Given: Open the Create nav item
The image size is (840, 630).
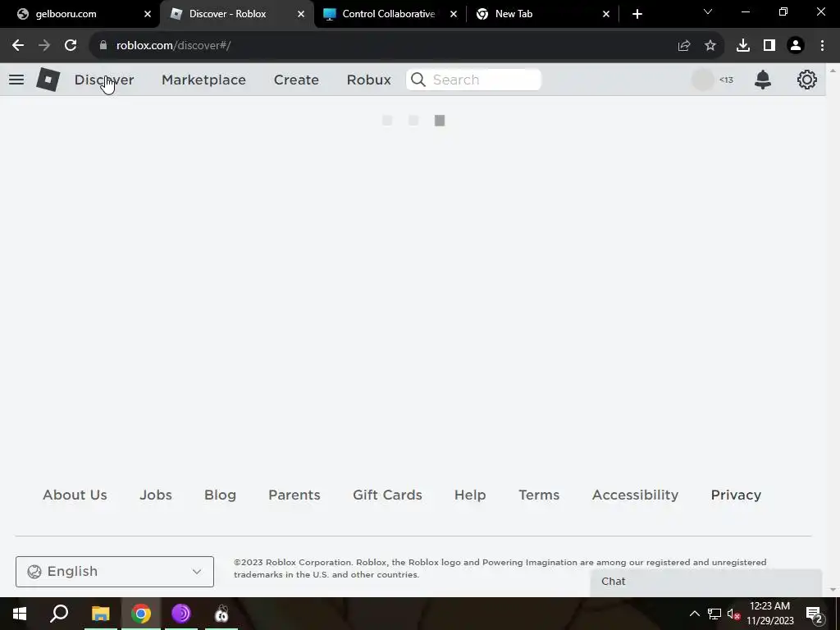Looking at the screenshot, I should pos(296,80).
